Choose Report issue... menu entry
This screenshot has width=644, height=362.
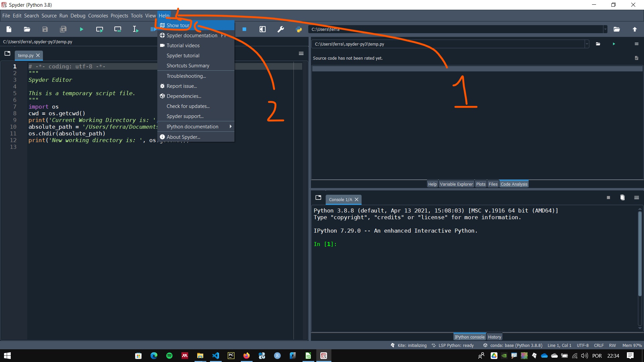[196, 86]
